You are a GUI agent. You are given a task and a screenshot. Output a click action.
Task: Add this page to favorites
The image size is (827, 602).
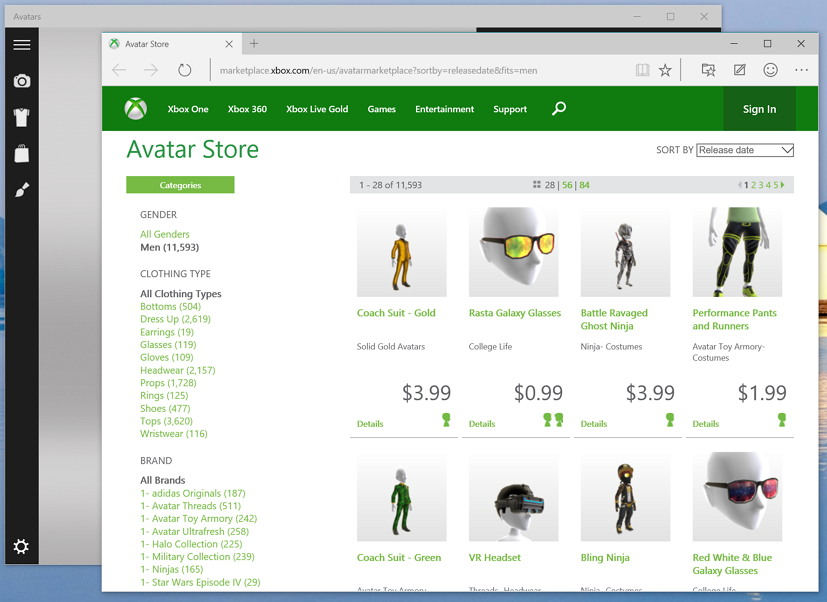click(665, 70)
